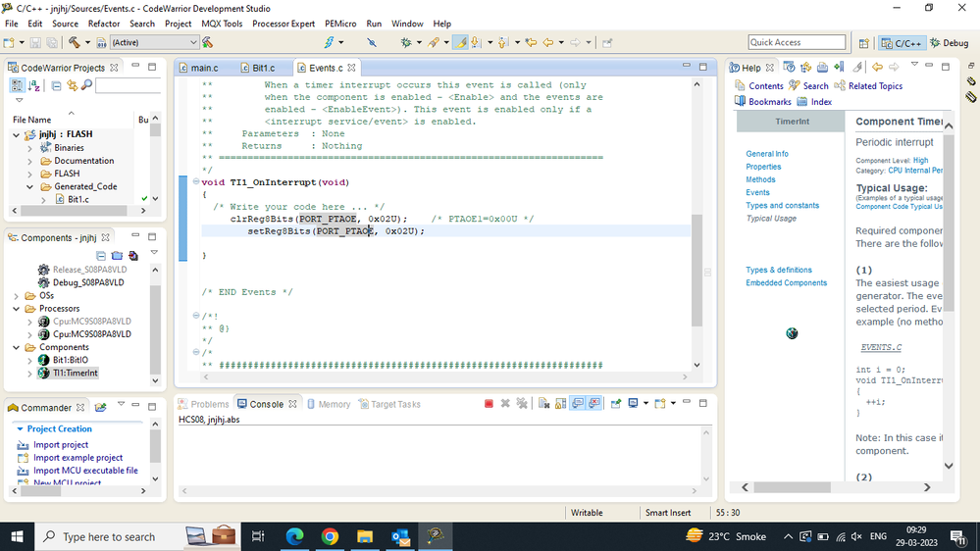Click the Pin Console icon
Image resolution: width=980 pixels, height=551 pixels.
616,404
